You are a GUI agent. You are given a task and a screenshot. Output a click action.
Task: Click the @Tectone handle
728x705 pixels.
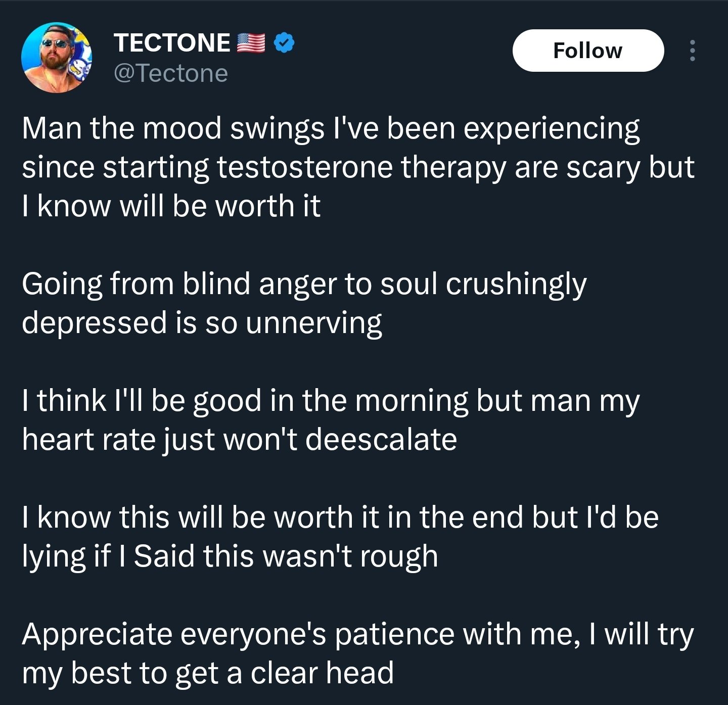click(x=171, y=73)
